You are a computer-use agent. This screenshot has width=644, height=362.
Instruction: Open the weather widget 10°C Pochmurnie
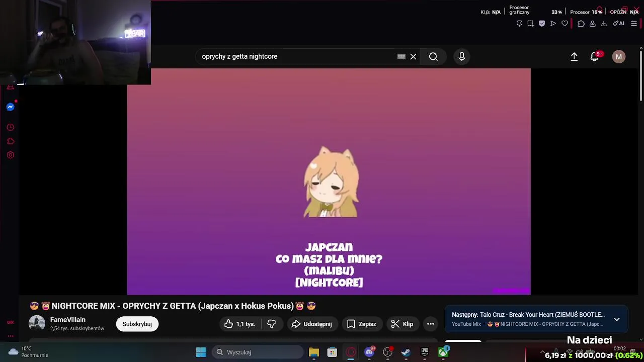click(29, 352)
